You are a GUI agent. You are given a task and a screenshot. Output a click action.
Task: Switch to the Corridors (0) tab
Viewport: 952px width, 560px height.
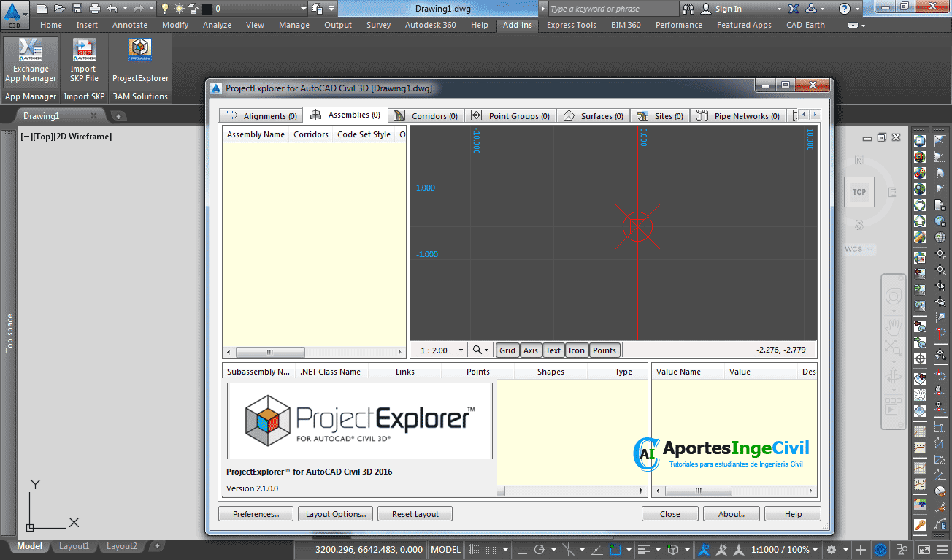(426, 116)
